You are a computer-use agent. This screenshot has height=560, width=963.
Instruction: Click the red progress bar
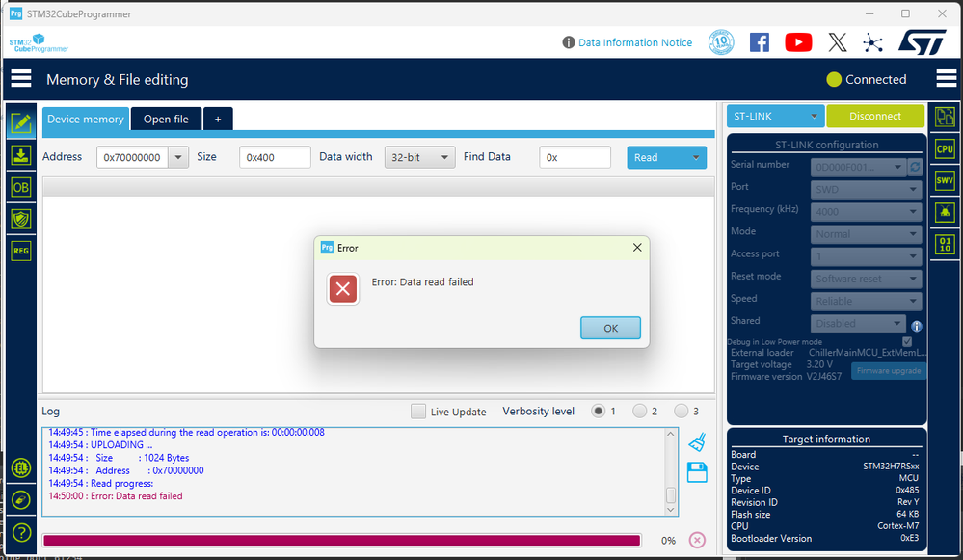(x=341, y=541)
